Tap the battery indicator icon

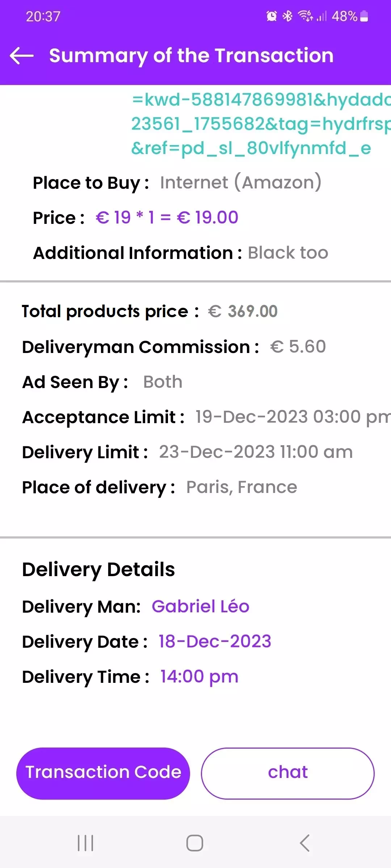[365, 16]
